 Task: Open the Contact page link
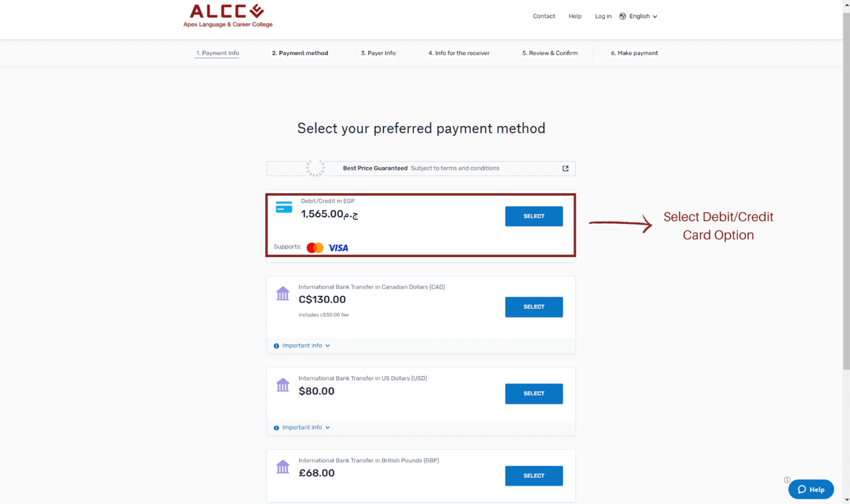point(544,16)
